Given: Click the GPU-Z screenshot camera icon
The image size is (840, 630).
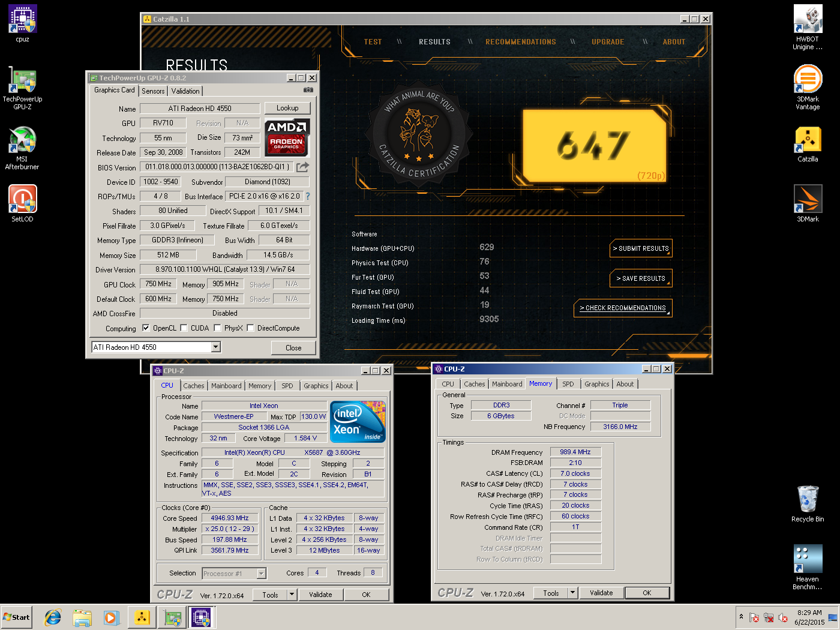Looking at the screenshot, I should (308, 90).
